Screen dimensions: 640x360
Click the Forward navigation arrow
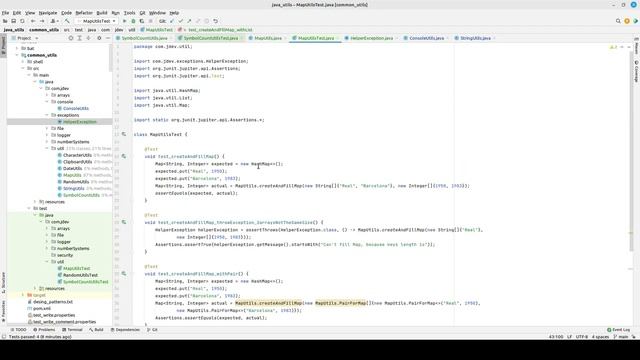tap(42, 21)
